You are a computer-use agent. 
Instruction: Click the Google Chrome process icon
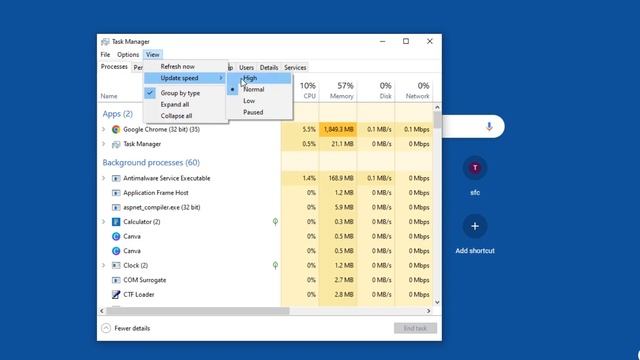pos(116,129)
